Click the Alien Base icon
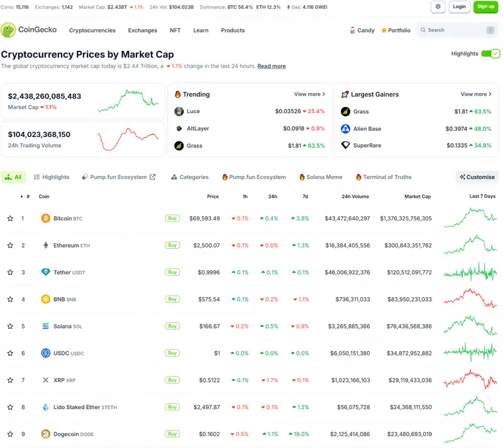503x448 pixels. [345, 129]
